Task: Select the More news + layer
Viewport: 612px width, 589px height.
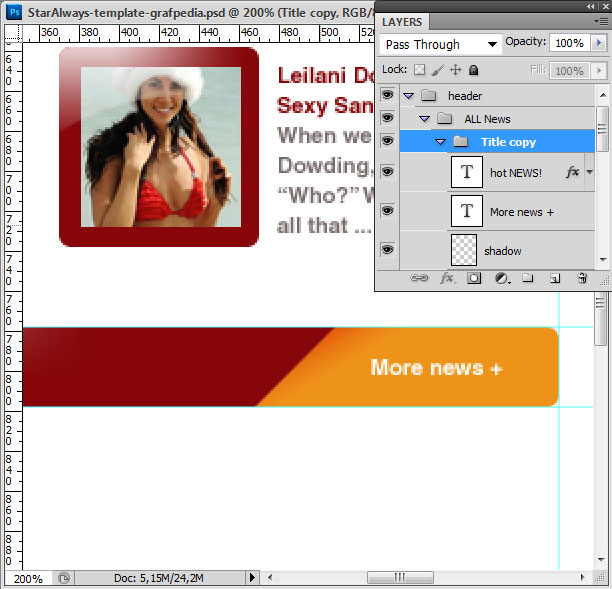Action: tap(498, 211)
